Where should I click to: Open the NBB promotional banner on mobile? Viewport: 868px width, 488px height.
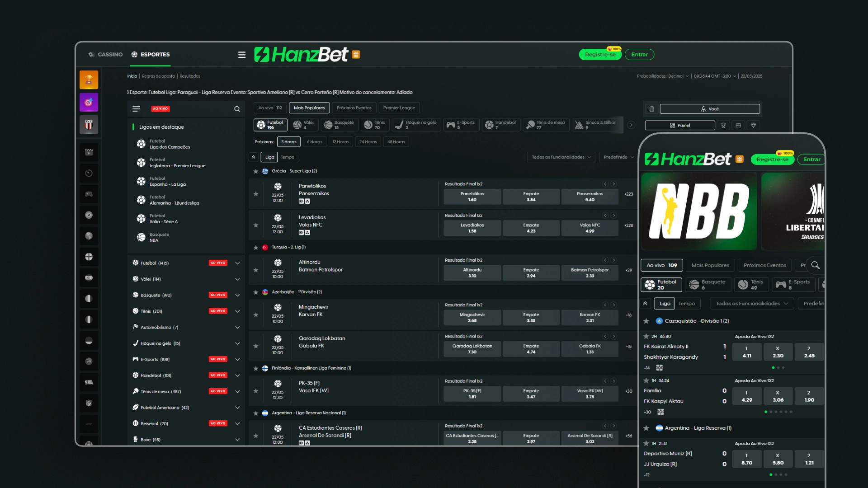point(699,211)
